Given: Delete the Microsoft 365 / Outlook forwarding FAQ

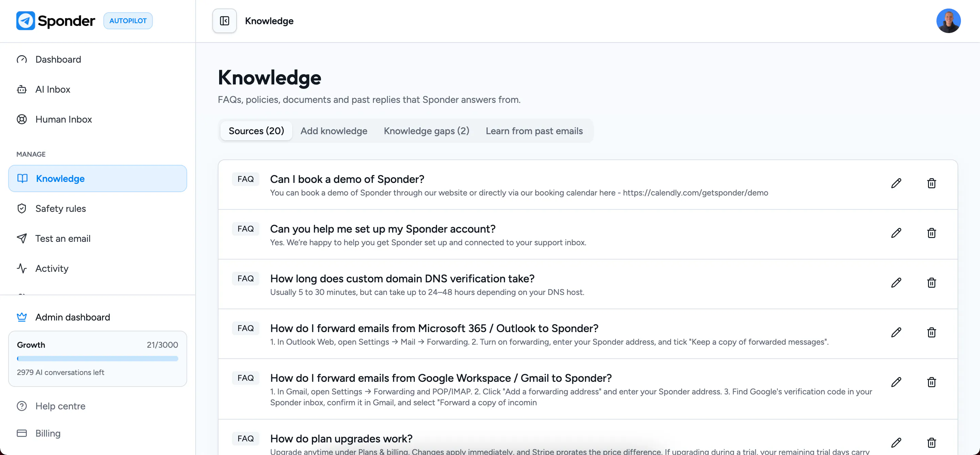Looking at the screenshot, I should point(931,332).
